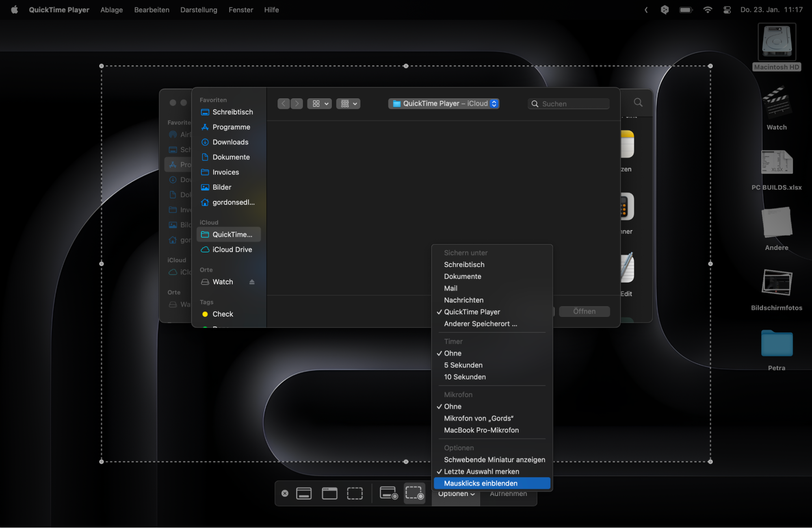Open Schreibtisch in dialog sidebar
This screenshot has width=812, height=528.
[229, 112]
